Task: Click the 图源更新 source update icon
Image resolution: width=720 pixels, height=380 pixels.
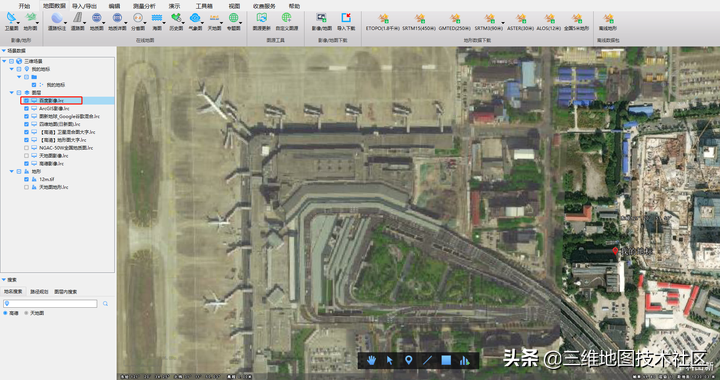Action: (x=262, y=18)
